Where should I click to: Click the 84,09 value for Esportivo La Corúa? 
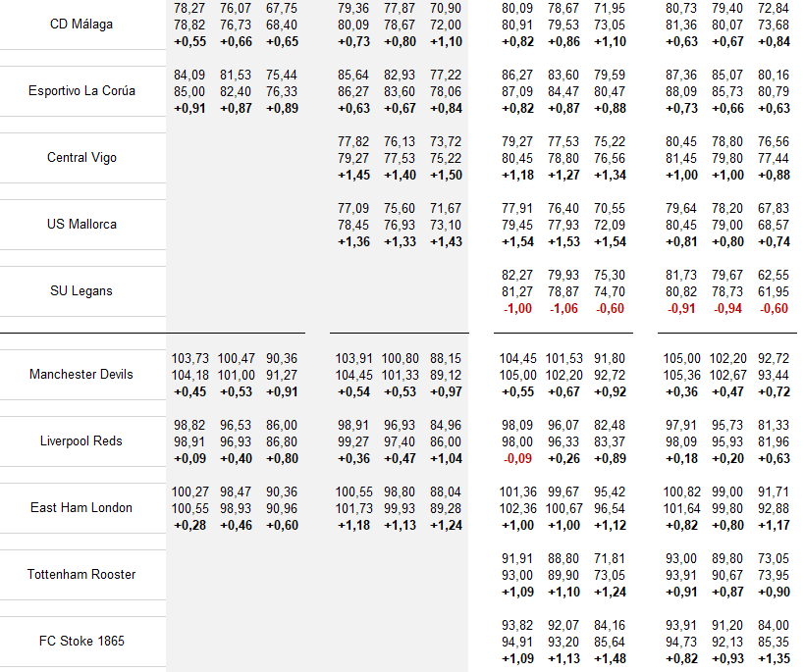click(x=189, y=76)
